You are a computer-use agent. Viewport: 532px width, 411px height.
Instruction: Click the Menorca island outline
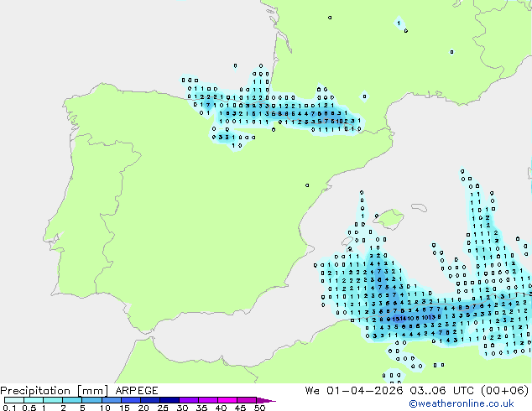(420, 207)
